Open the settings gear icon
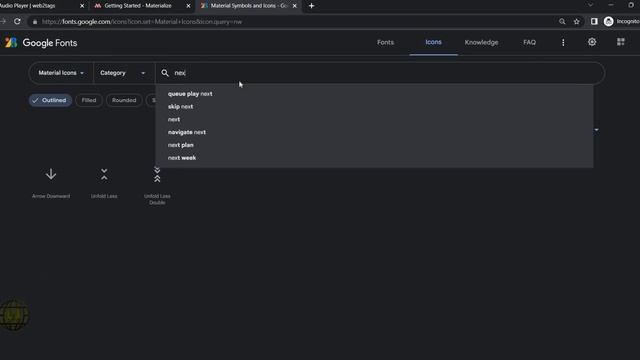 pyautogui.click(x=592, y=42)
